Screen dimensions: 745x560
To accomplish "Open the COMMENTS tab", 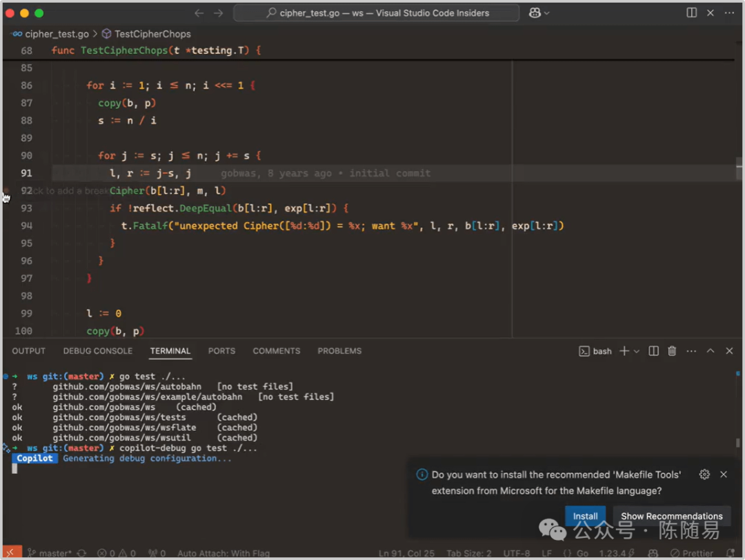I will (x=277, y=351).
